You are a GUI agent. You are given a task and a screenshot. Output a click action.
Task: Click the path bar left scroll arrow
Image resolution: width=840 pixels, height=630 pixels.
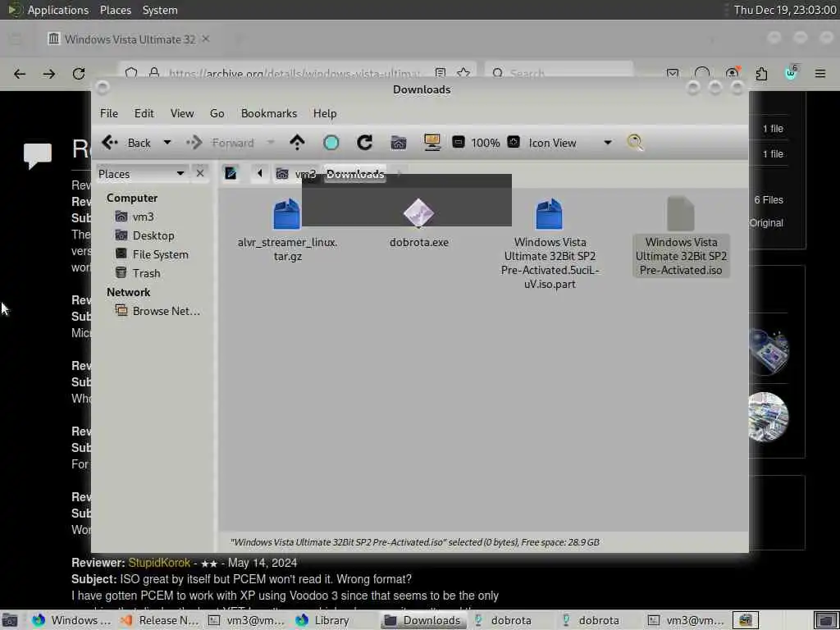(x=260, y=174)
